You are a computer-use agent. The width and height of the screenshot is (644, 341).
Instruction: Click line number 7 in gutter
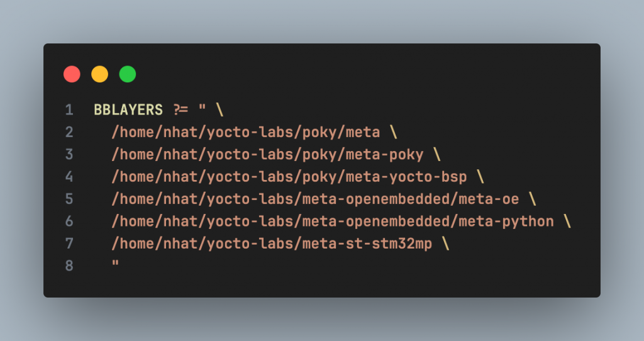pos(69,244)
